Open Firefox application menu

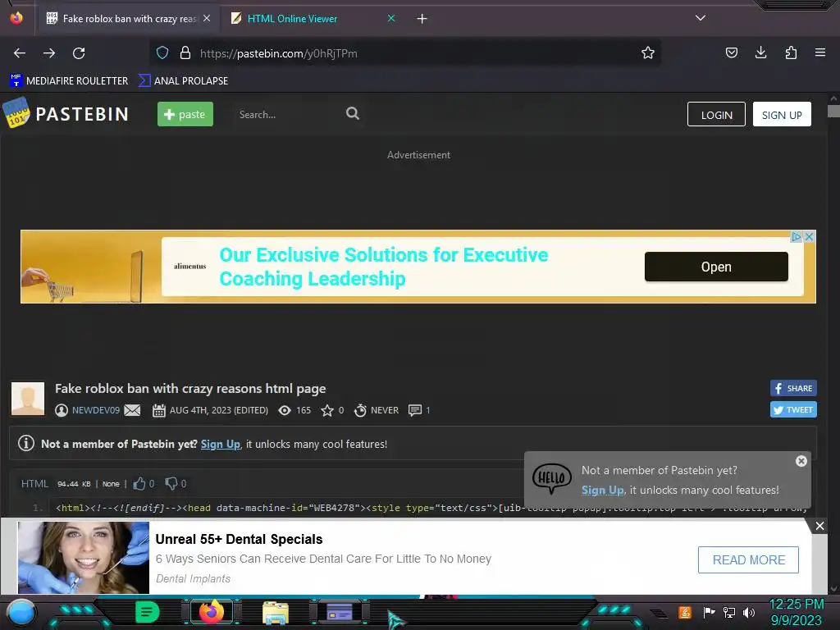(820, 52)
